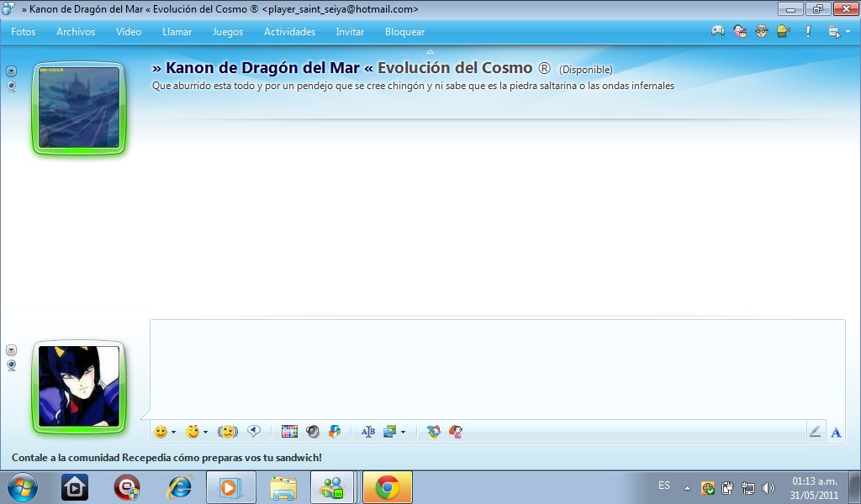Click the speaker sound icon in message toolbar

[313, 432]
